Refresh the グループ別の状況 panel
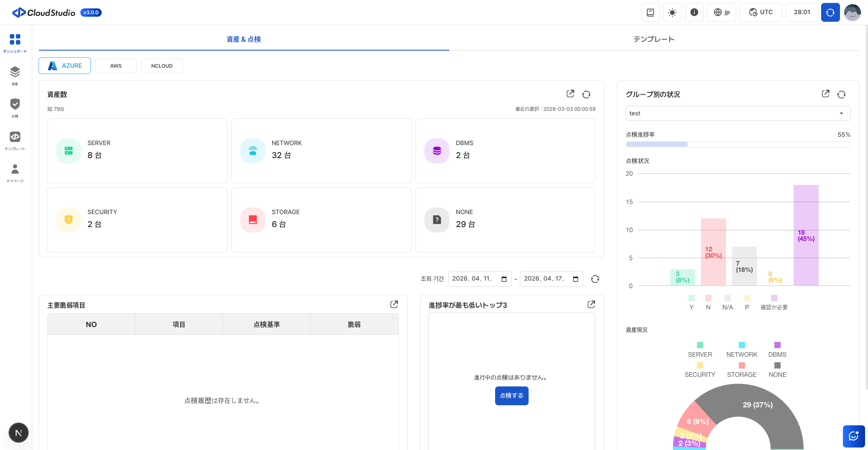Image resolution: width=868 pixels, height=450 pixels. [x=841, y=95]
